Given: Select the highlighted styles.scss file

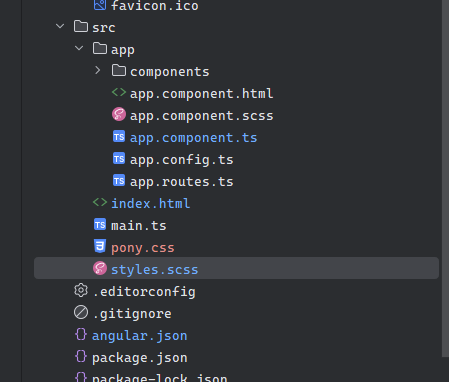Looking at the screenshot, I should pyautogui.click(x=236, y=268).
